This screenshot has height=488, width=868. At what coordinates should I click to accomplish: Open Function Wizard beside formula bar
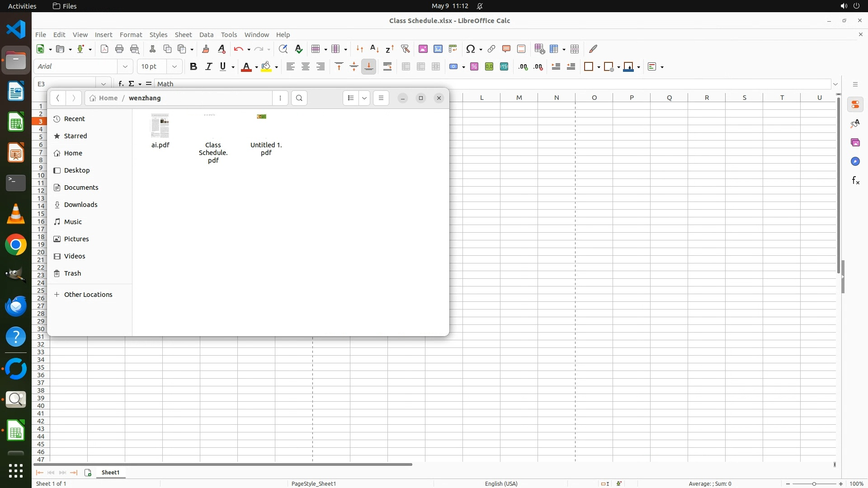(121, 84)
